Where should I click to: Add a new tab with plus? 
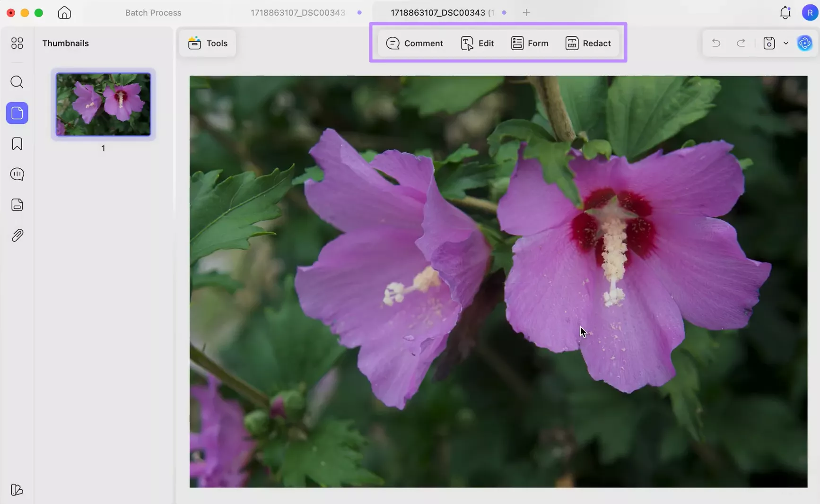[526, 13]
